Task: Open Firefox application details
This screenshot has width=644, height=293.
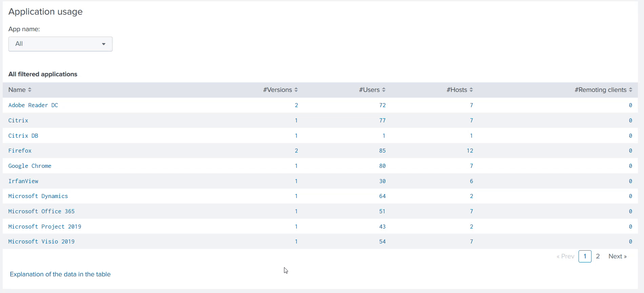Action: [20, 151]
